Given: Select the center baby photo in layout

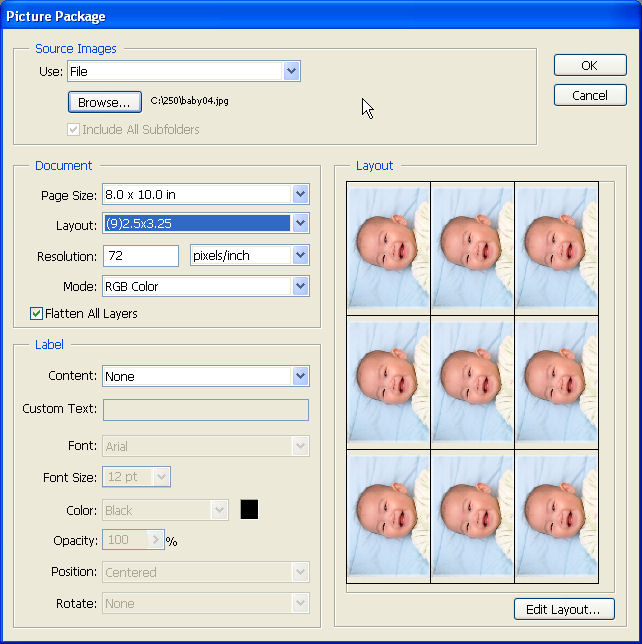Looking at the screenshot, I should (472, 381).
